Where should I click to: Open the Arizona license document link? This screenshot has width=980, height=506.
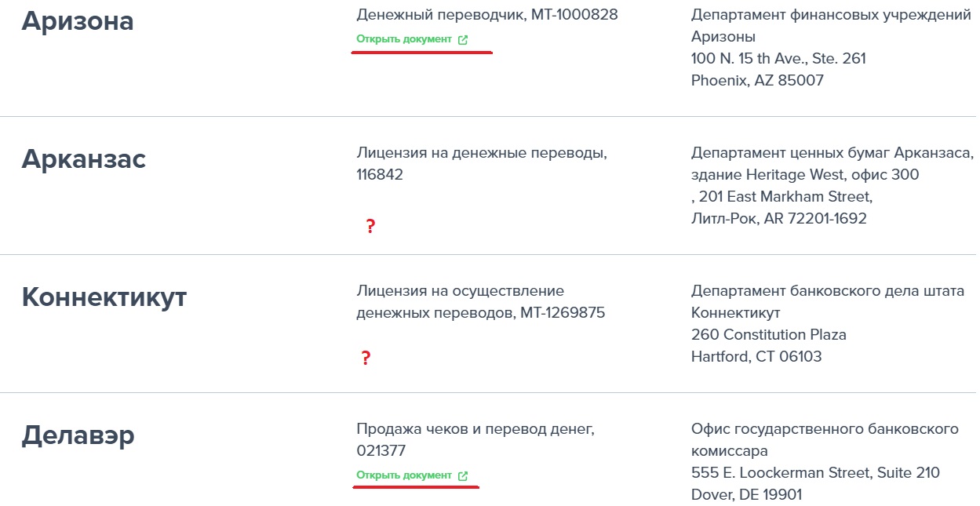pos(412,39)
